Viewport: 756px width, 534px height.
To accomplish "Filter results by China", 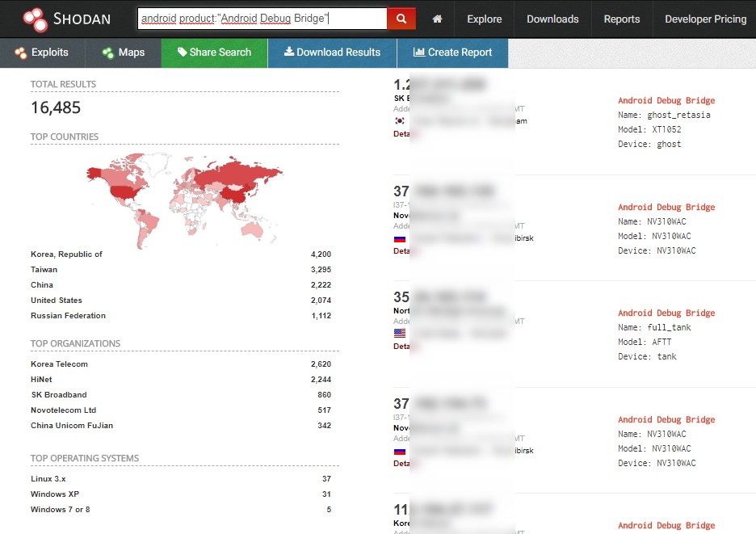I will click(x=42, y=285).
